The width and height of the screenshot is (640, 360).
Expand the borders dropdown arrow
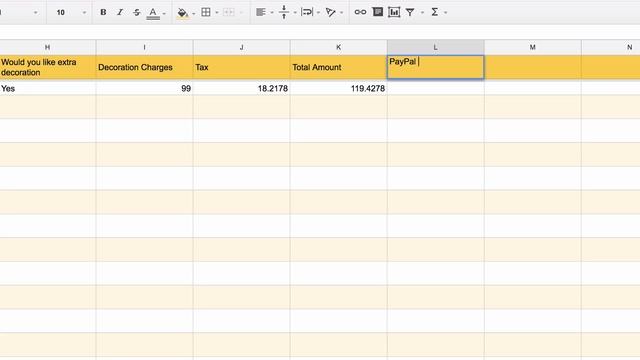click(x=217, y=13)
